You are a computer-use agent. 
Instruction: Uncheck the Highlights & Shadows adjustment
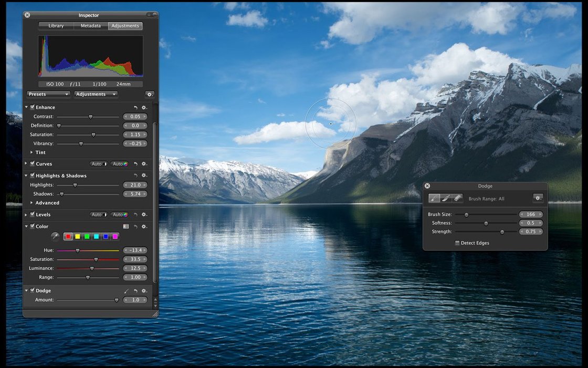click(x=33, y=176)
